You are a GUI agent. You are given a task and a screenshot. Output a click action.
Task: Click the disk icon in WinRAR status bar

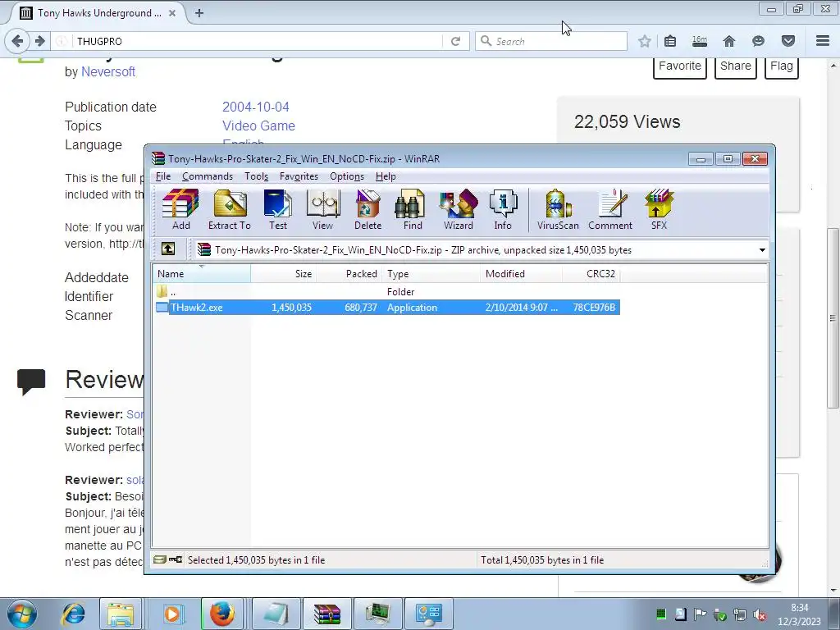pos(160,559)
